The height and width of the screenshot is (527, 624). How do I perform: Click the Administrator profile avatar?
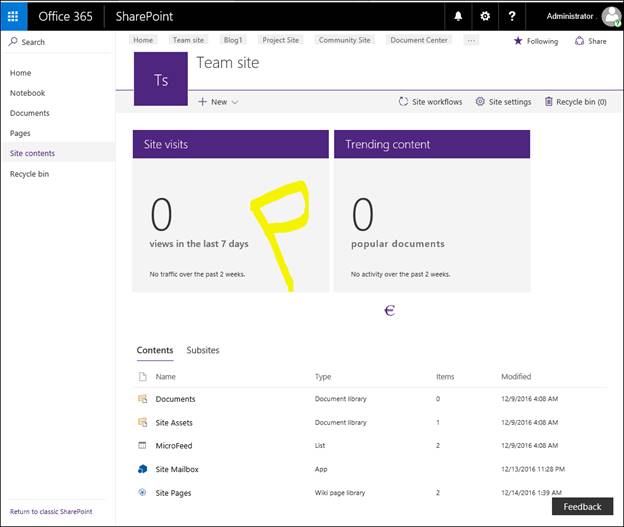(611, 17)
